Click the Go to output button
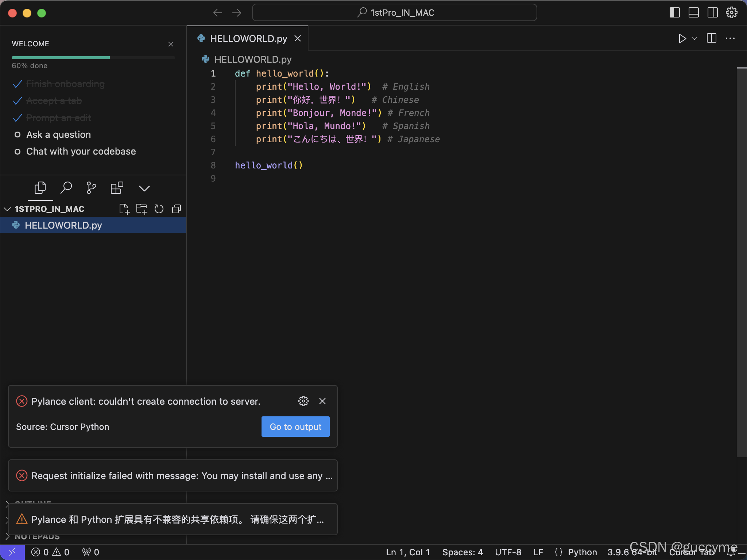The width and height of the screenshot is (747, 560). pyautogui.click(x=295, y=427)
